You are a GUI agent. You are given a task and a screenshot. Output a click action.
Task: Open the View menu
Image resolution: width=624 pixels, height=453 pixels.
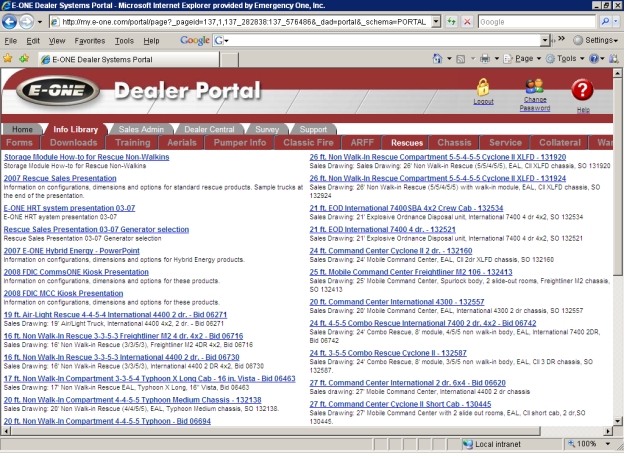[x=57, y=41]
